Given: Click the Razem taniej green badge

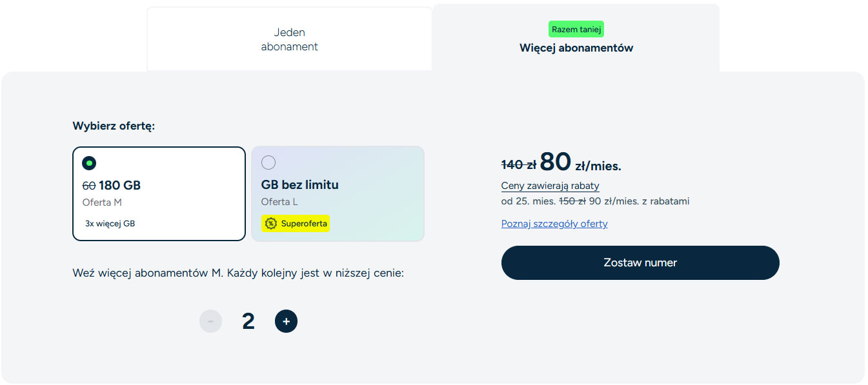Looking at the screenshot, I should click(576, 29).
